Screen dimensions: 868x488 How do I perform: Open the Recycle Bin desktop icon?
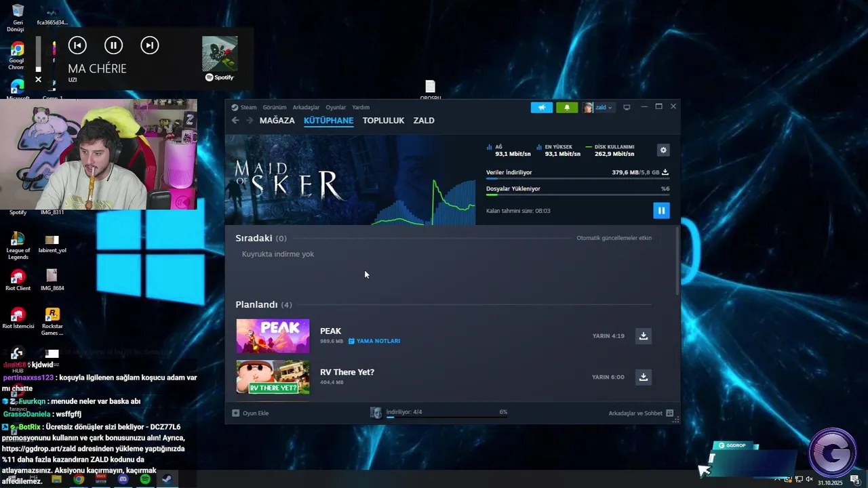tap(18, 17)
